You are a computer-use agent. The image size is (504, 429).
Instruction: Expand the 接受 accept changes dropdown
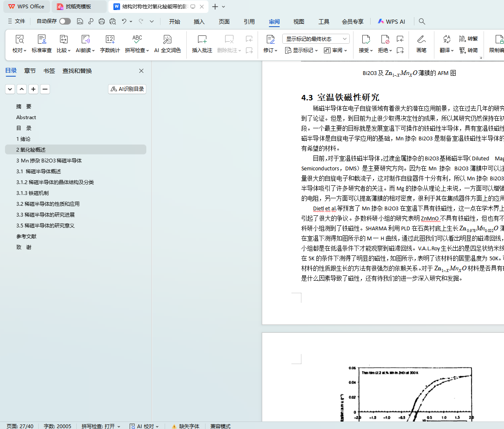[x=366, y=50]
